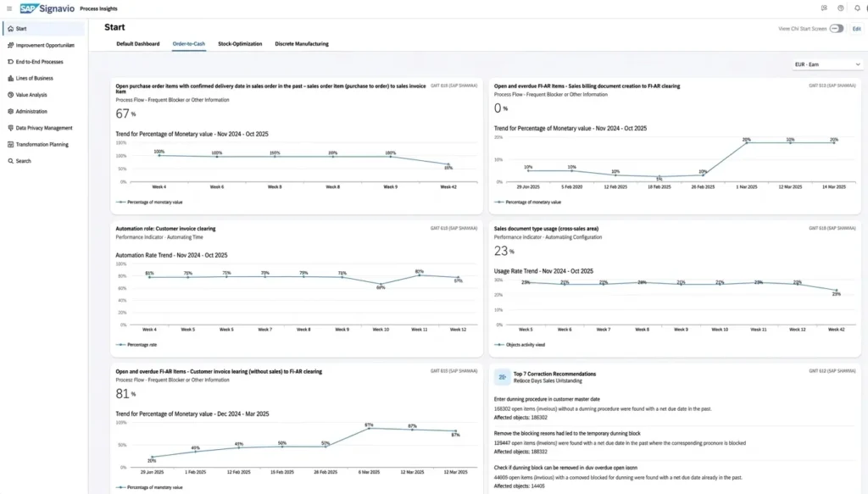This screenshot has height=494, width=868.
Task: Toggle the view old start screen switch
Action: [837, 29]
